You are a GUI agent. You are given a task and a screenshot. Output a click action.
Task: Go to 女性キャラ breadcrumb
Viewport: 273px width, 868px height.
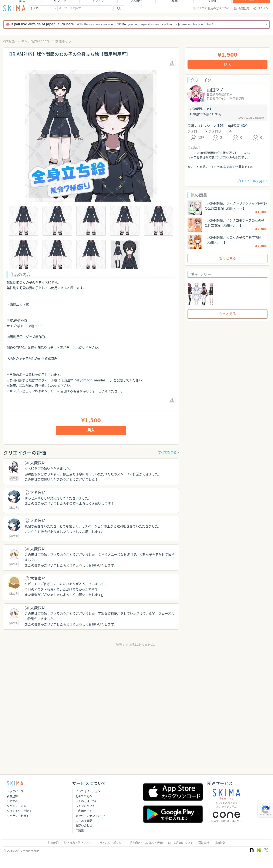coord(63,41)
